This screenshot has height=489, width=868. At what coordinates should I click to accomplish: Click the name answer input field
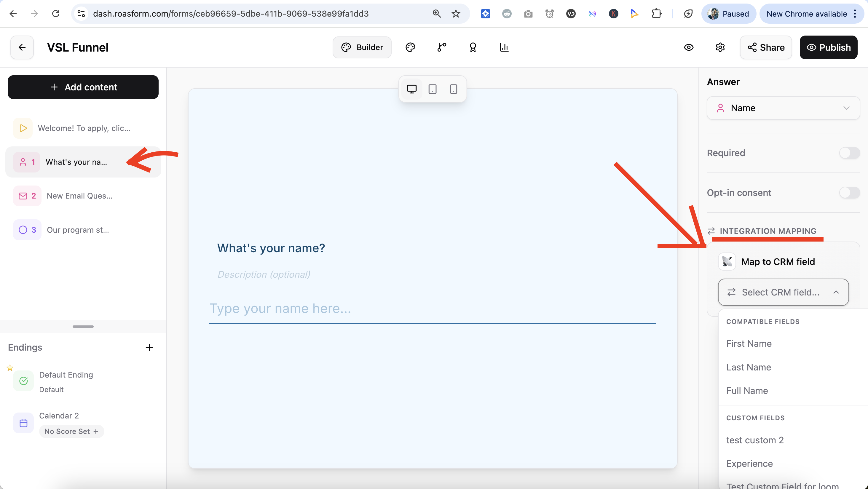[x=432, y=309]
